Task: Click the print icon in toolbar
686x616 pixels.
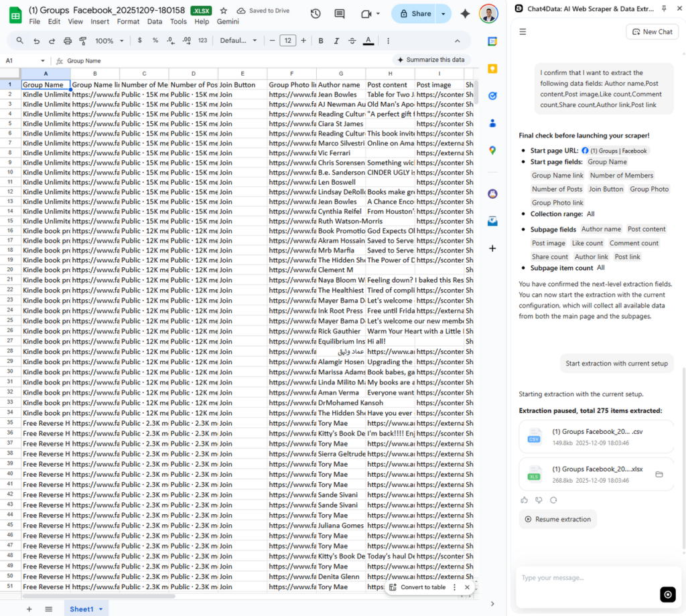Action: tap(67, 40)
